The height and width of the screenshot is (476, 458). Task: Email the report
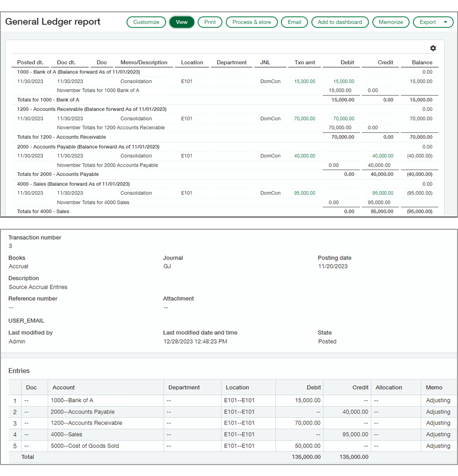click(294, 22)
